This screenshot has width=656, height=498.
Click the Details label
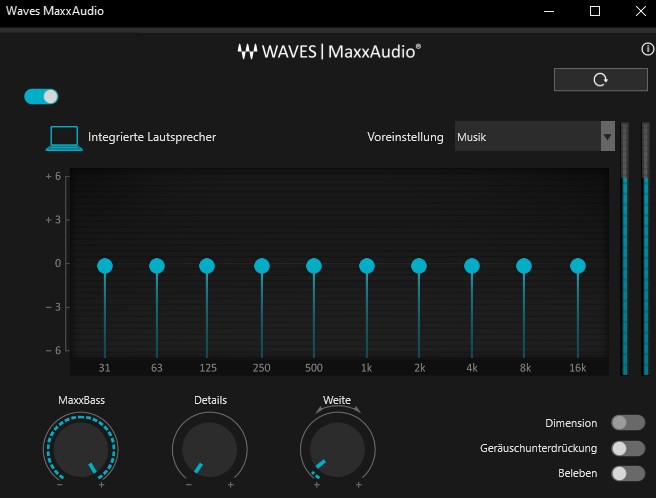210,400
